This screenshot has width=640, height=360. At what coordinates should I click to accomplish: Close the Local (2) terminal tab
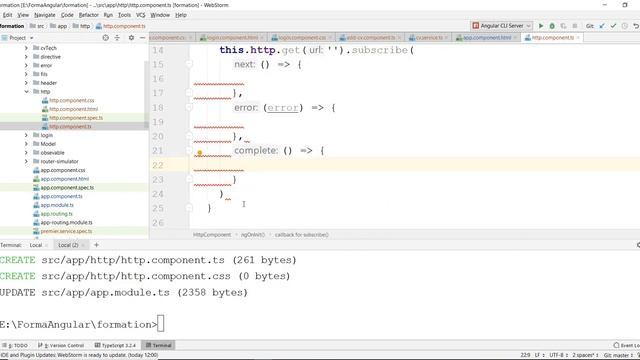[83, 245]
